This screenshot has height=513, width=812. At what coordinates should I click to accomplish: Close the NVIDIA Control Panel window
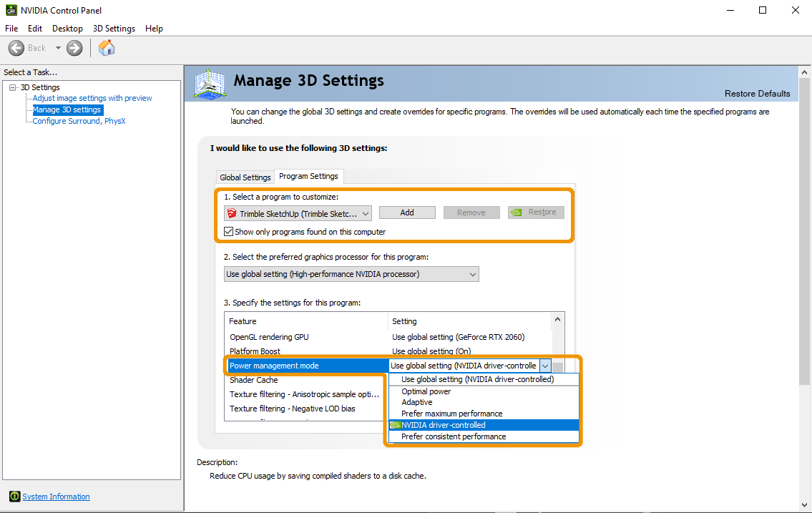796,10
